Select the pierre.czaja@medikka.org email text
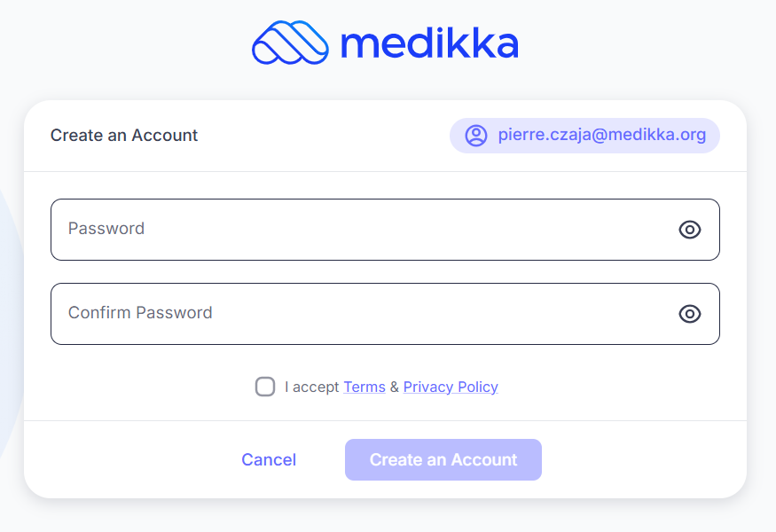This screenshot has height=532, width=776. (x=601, y=136)
